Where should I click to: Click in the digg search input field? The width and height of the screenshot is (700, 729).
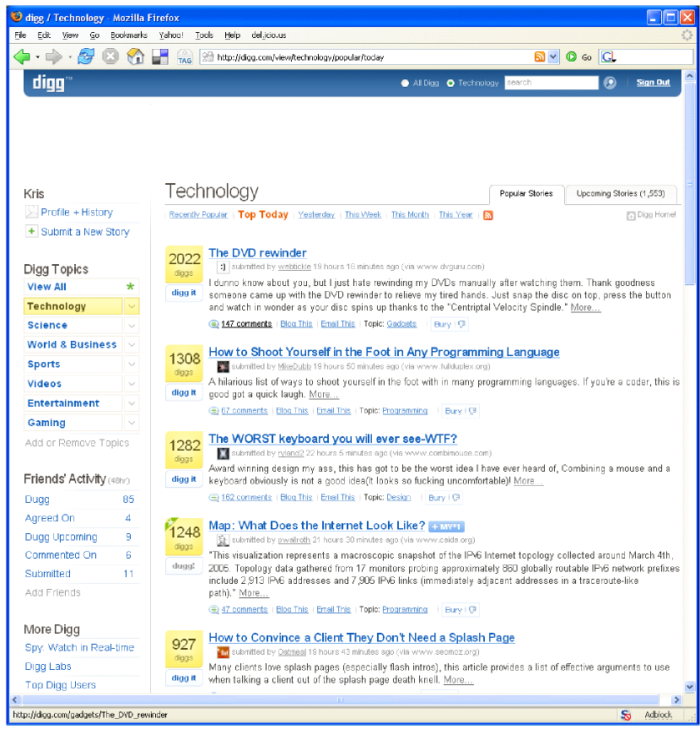[552, 83]
